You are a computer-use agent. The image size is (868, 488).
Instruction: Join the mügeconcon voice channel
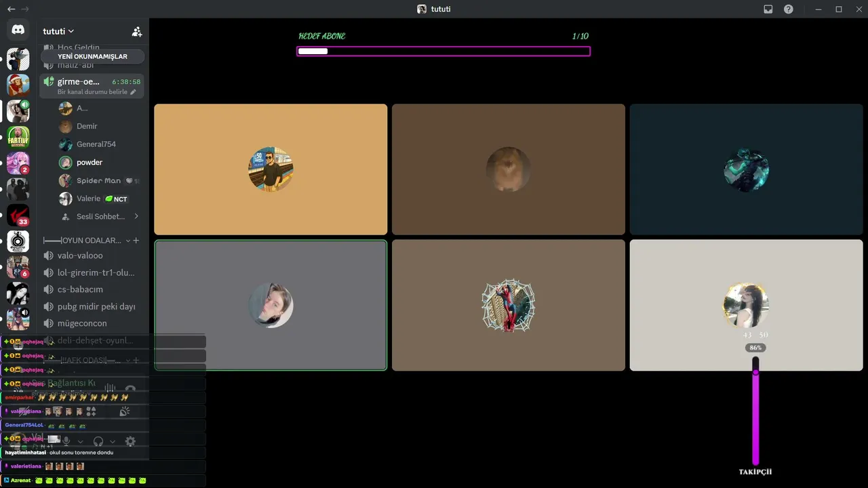pyautogui.click(x=92, y=323)
